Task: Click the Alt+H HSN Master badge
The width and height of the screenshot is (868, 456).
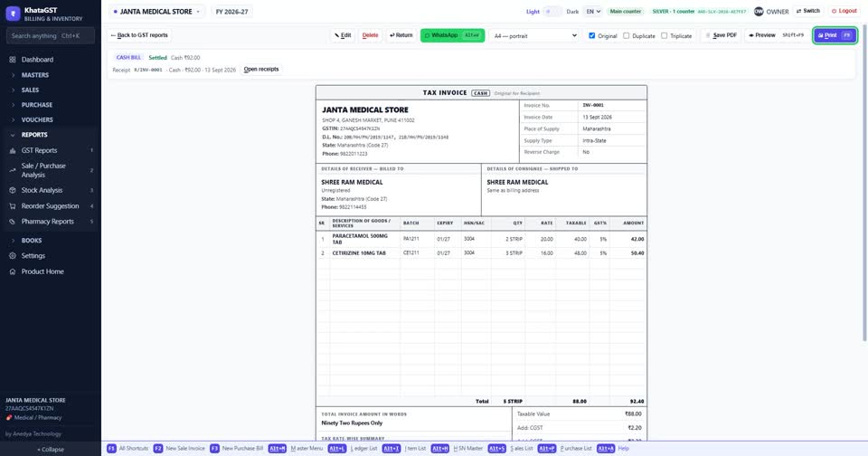Action: click(x=440, y=448)
